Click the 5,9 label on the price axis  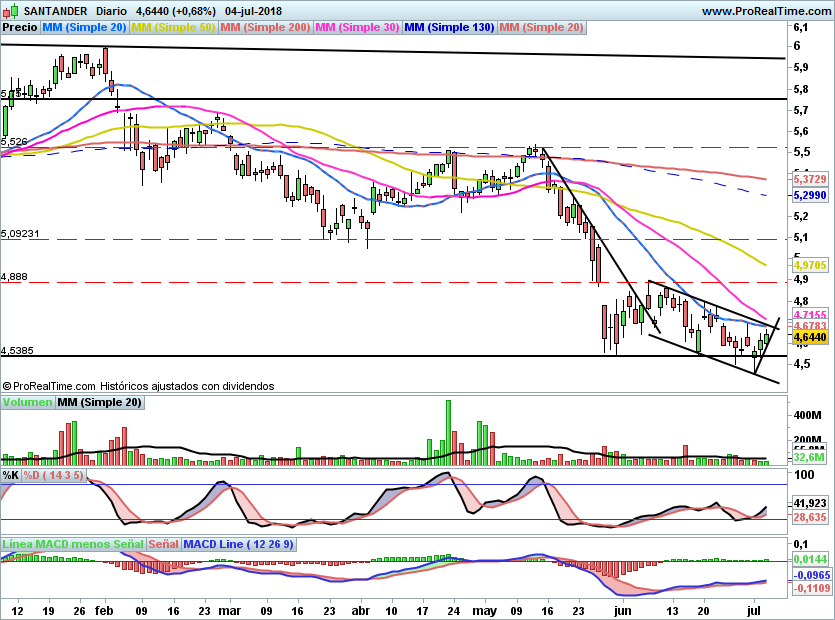(801, 67)
